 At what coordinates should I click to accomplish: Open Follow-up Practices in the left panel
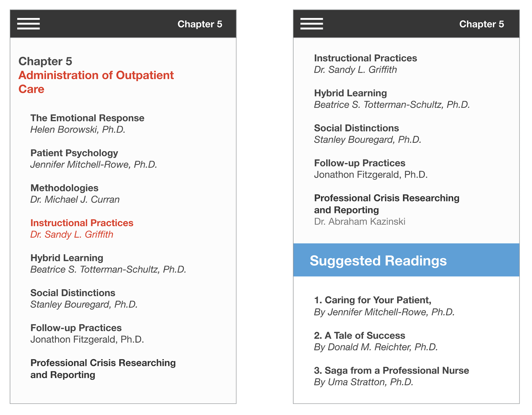coord(76,328)
